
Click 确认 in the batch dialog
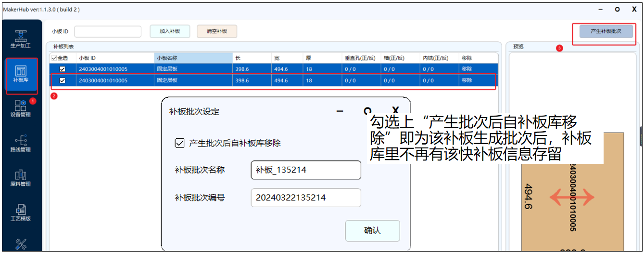(x=372, y=231)
